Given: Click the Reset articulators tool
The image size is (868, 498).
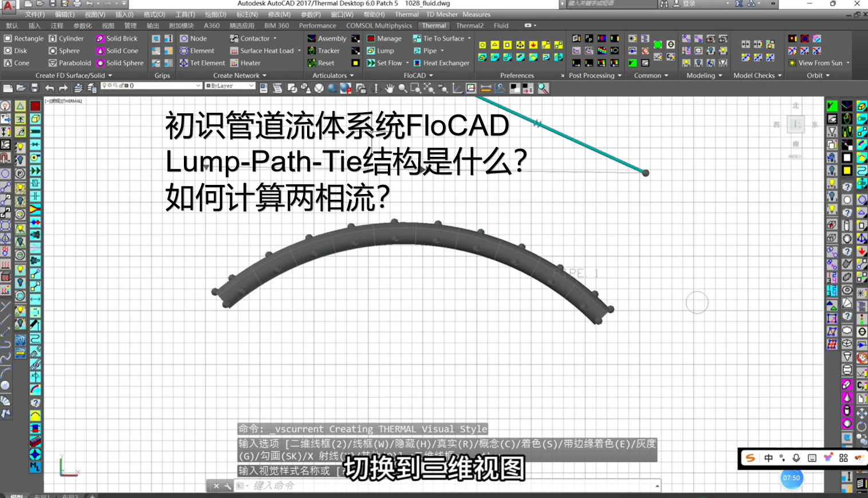Looking at the screenshot, I should tap(321, 63).
